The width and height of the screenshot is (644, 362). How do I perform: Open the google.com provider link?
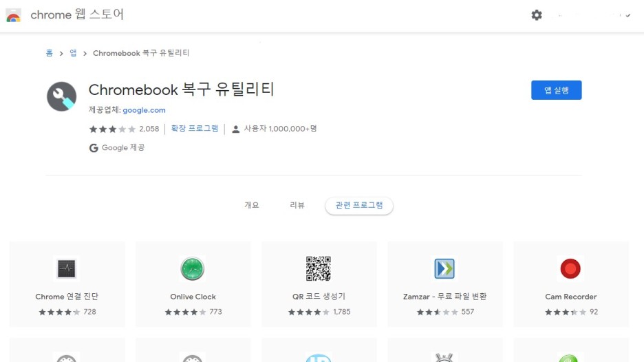pos(144,110)
